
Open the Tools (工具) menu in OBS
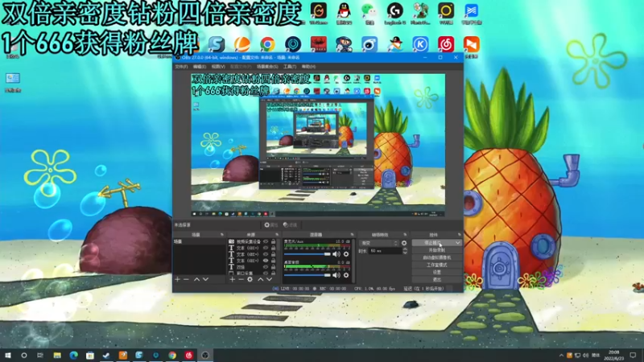point(290,67)
